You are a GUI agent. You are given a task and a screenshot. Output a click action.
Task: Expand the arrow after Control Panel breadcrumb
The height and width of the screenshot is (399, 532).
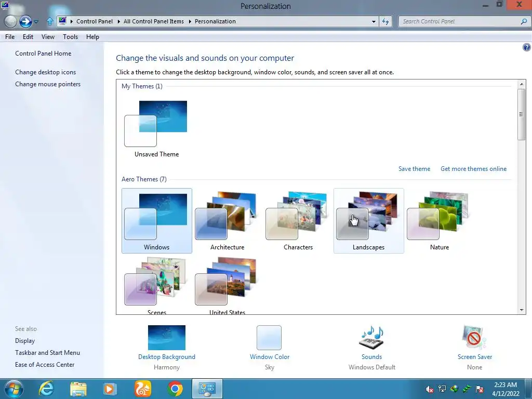coord(118,21)
